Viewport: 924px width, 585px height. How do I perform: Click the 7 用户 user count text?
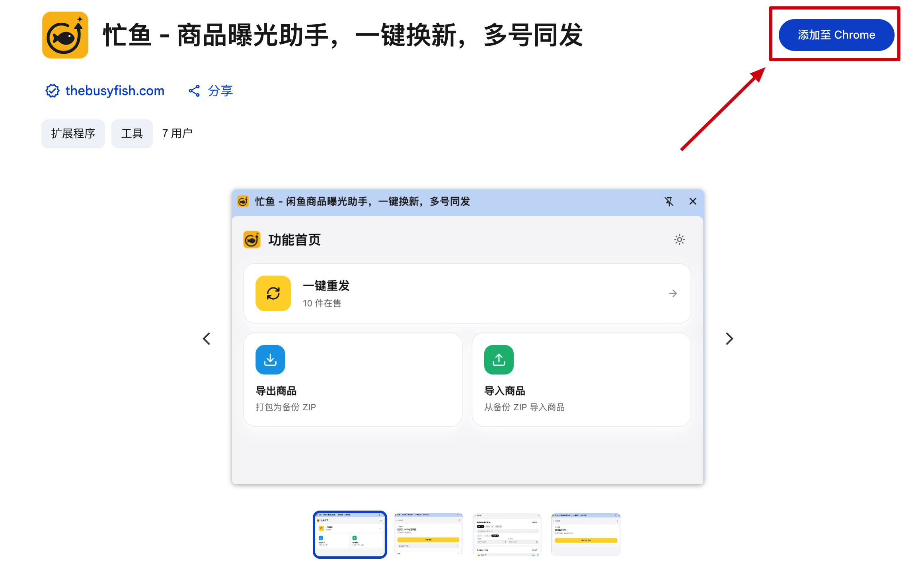pos(177,133)
